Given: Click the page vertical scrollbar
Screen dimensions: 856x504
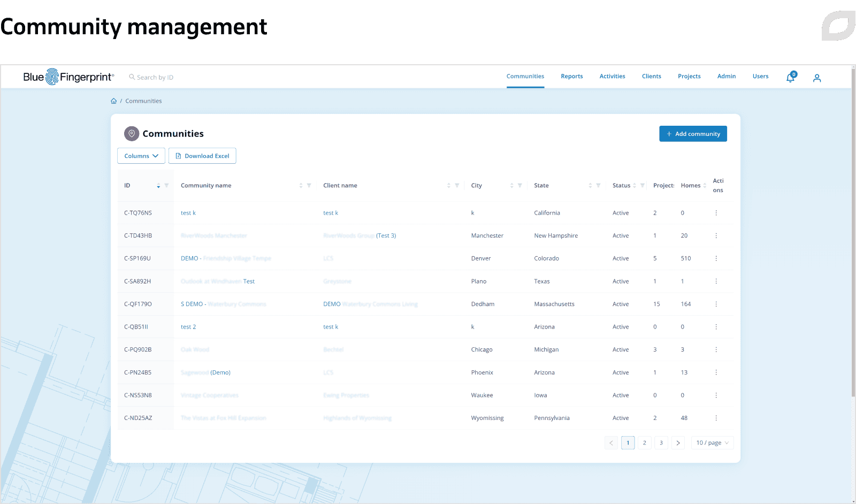Looking at the screenshot, I should [853, 233].
